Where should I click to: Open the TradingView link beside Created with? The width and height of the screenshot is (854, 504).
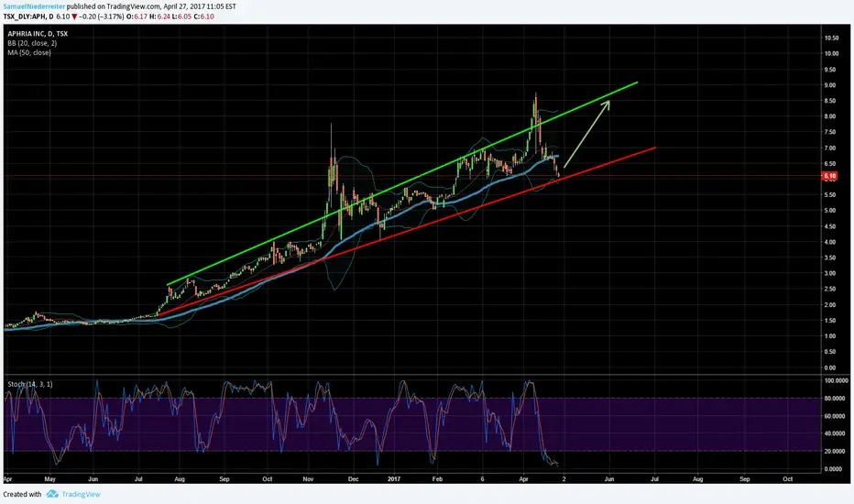(x=81, y=494)
